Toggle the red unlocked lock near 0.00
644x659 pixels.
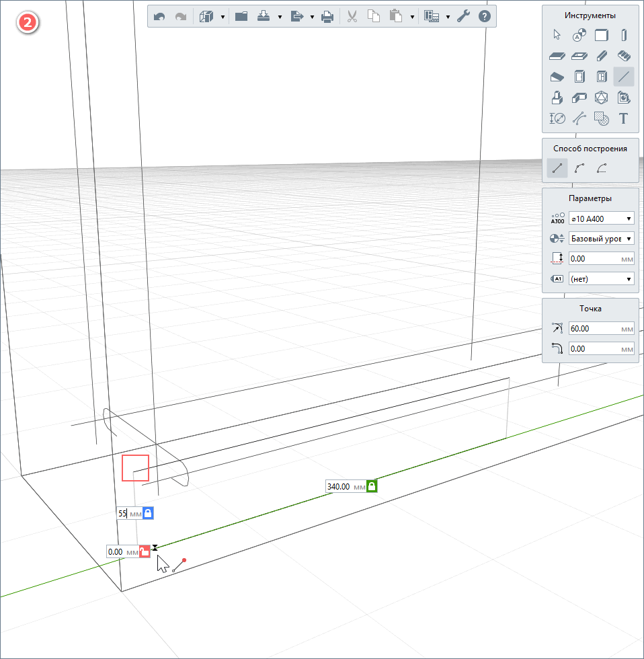[145, 552]
